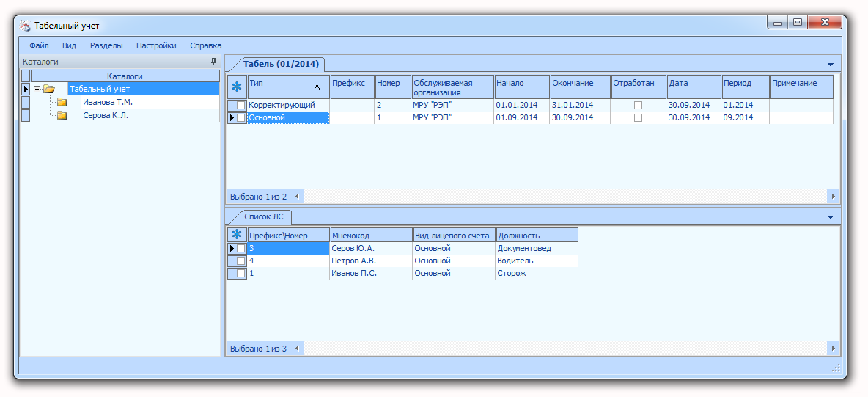Sort by the Должность column header
Image resolution: width=868 pixels, height=397 pixels.
pyautogui.click(x=537, y=235)
